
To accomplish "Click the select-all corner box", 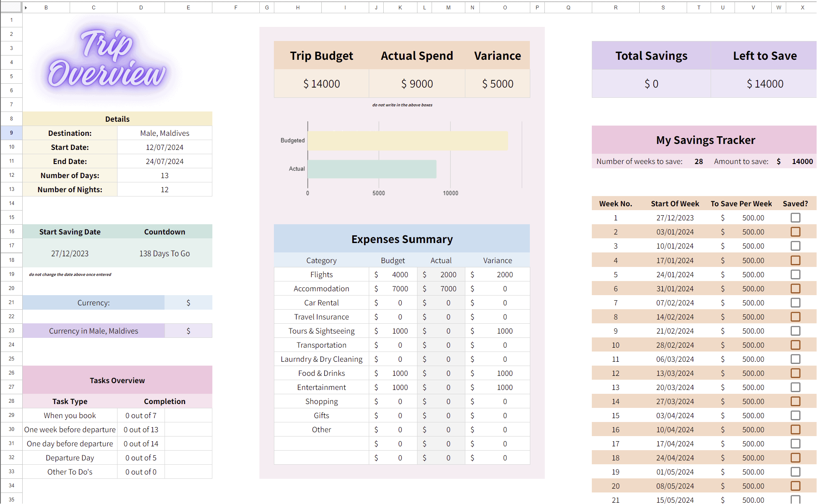I will click(11, 7).
